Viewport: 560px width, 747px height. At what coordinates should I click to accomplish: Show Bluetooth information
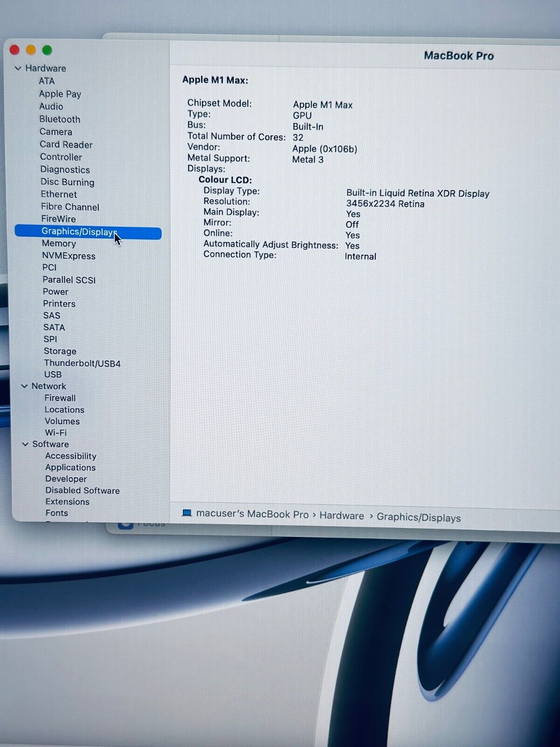click(60, 119)
